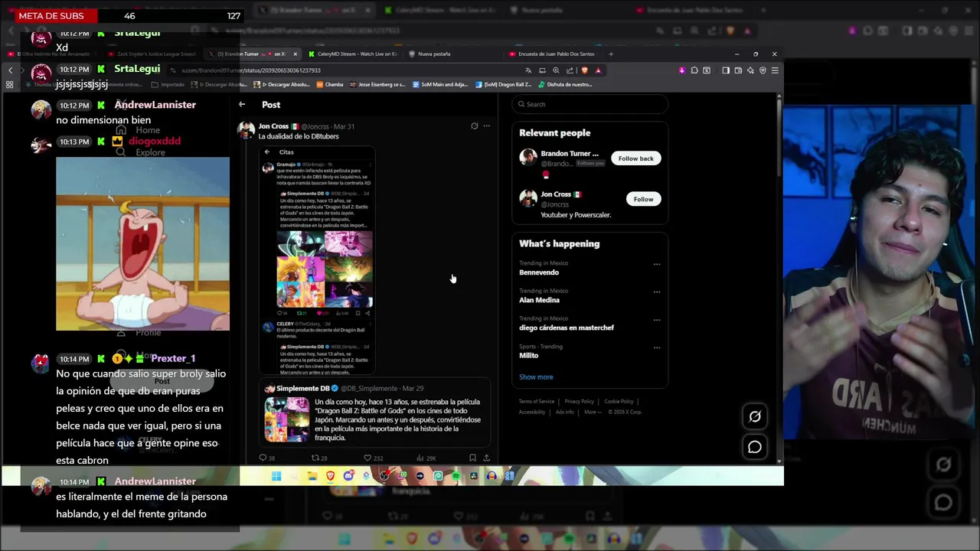Open Ads info footer link

point(565,412)
